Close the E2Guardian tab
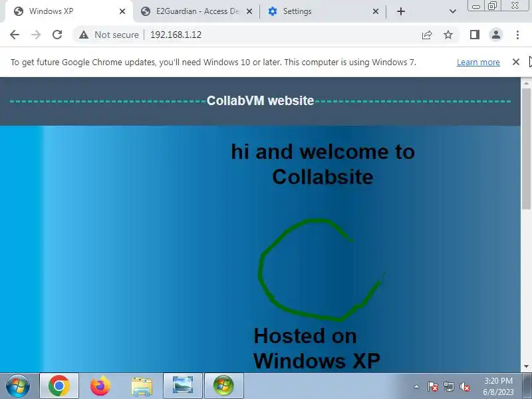Image resolution: width=532 pixels, height=399 pixels. coord(249,11)
